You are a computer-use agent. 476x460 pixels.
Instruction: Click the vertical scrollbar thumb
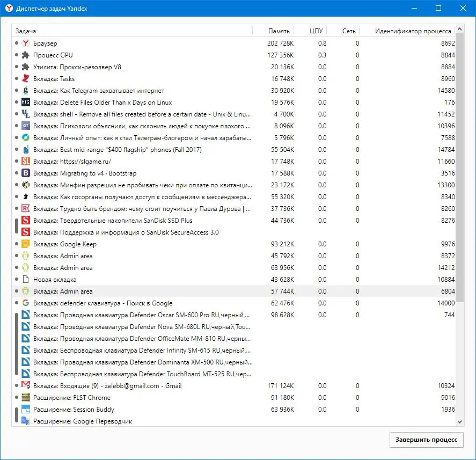coord(459,167)
